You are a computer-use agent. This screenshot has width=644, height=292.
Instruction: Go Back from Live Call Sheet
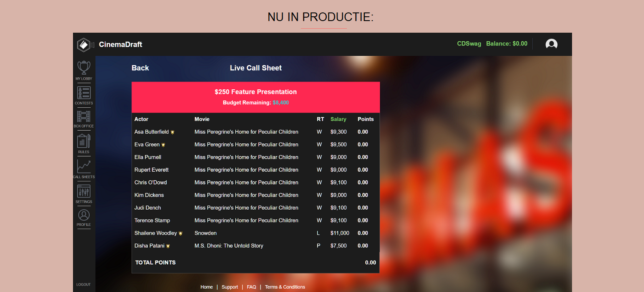click(x=140, y=68)
